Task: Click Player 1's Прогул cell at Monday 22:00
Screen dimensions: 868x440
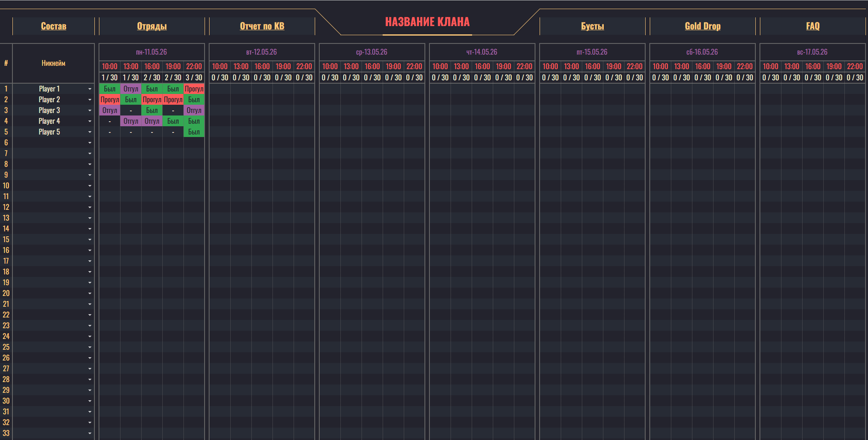Action: point(194,89)
